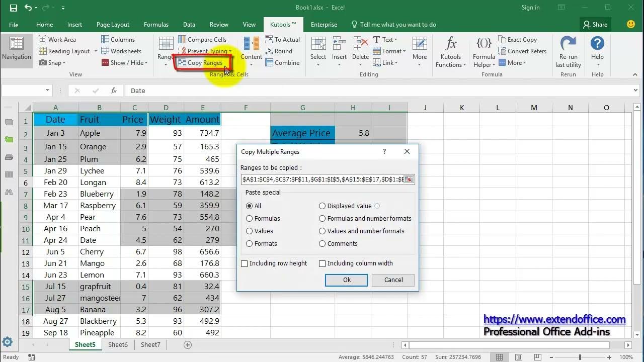Viewport: 644px width, 362px height.
Task: Click the range selector icon in dialog
Action: 409,179
